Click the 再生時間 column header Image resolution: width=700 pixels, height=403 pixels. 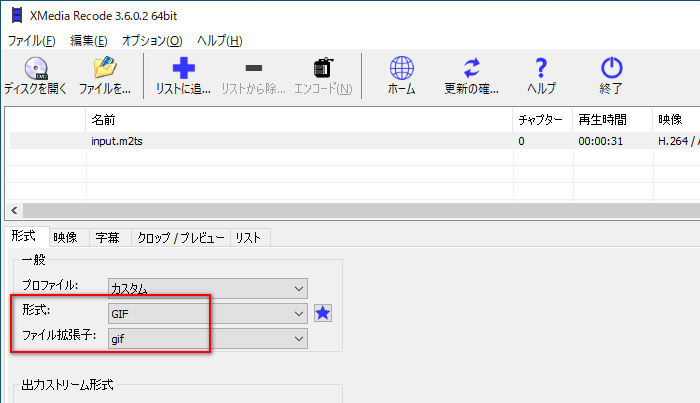pos(612,120)
